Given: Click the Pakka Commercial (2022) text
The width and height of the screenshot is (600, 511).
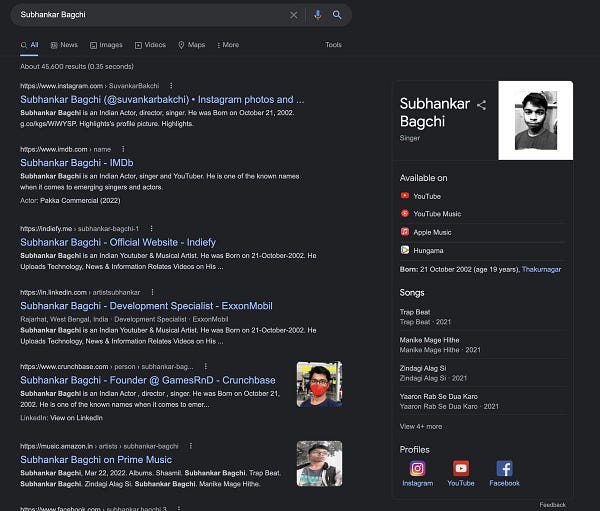Looking at the screenshot, I should (80, 201).
